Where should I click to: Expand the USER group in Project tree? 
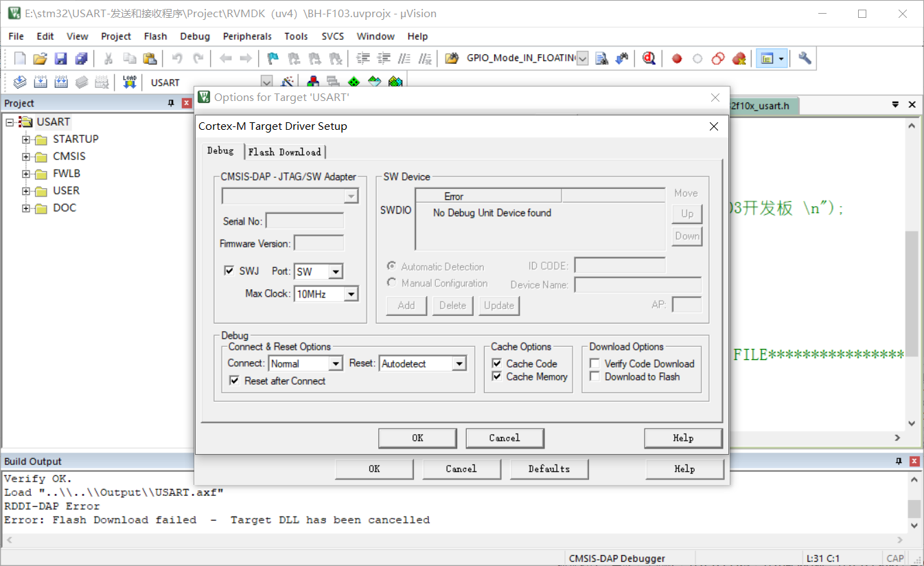(26, 191)
